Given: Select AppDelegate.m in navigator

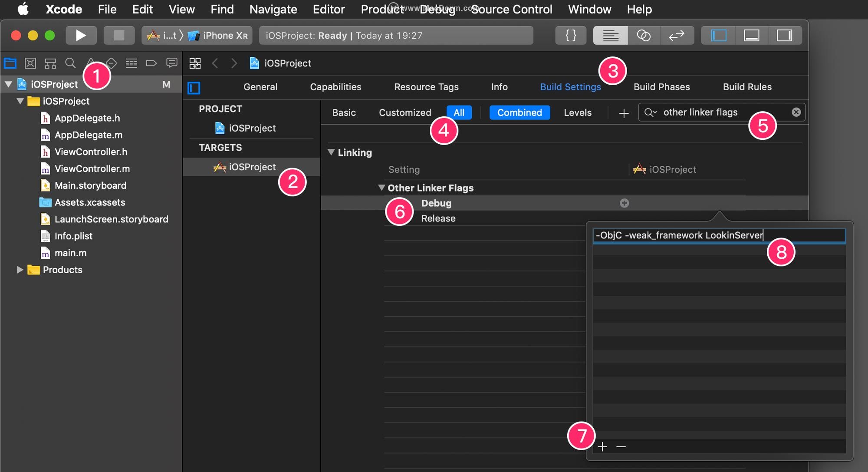Looking at the screenshot, I should coord(88,135).
